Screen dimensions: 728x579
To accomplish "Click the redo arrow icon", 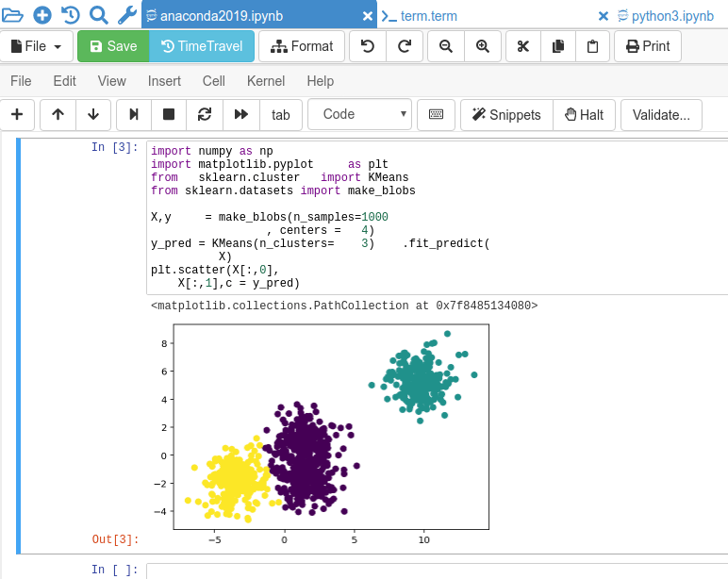I will 404,46.
